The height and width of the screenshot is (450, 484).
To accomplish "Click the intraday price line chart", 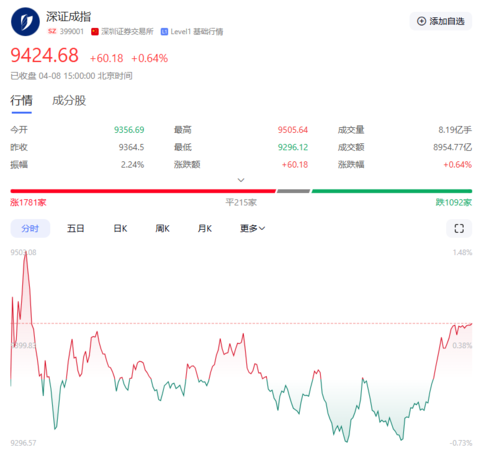I will 241,347.
